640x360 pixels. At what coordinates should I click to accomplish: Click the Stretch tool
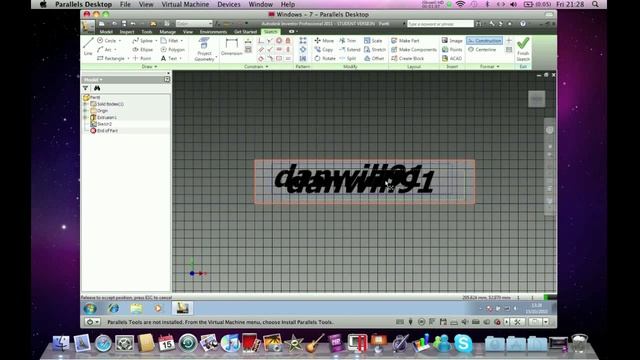pos(375,49)
